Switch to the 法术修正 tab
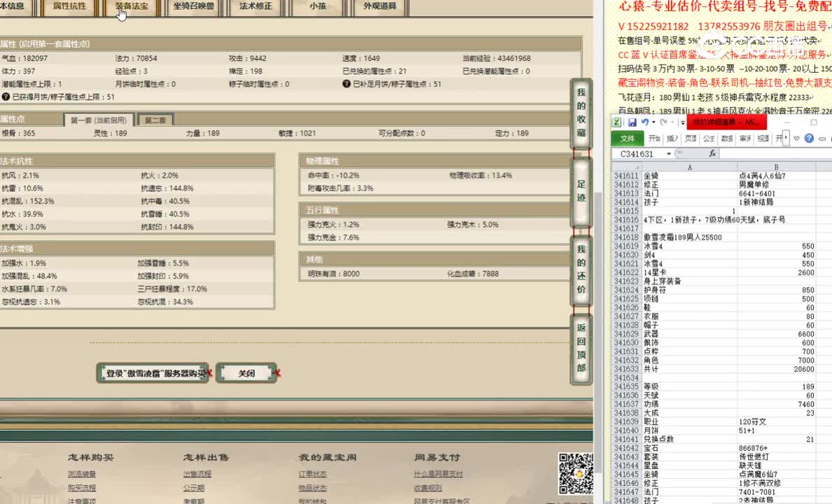Screen dimensions: 832x504 [x=255, y=7]
